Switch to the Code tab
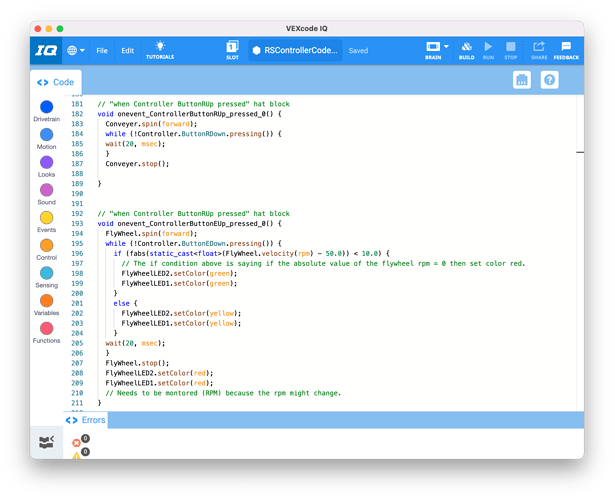Screen dimensions: 615x500 tap(56, 82)
